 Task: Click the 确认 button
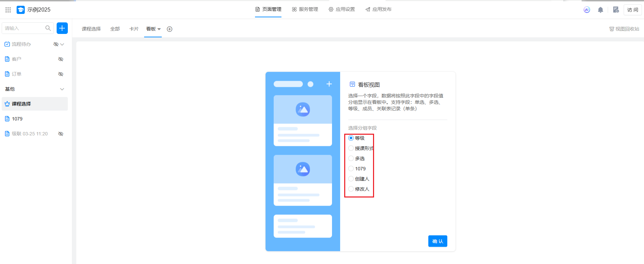[437, 241]
